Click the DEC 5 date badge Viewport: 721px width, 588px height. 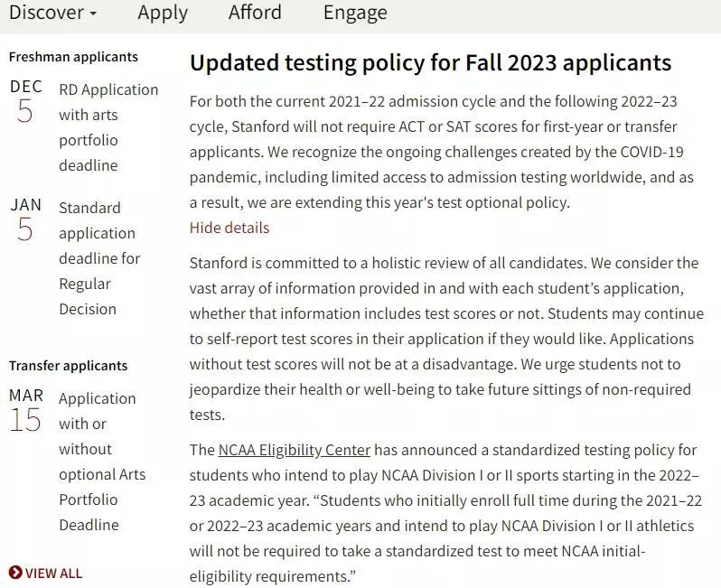click(x=25, y=101)
